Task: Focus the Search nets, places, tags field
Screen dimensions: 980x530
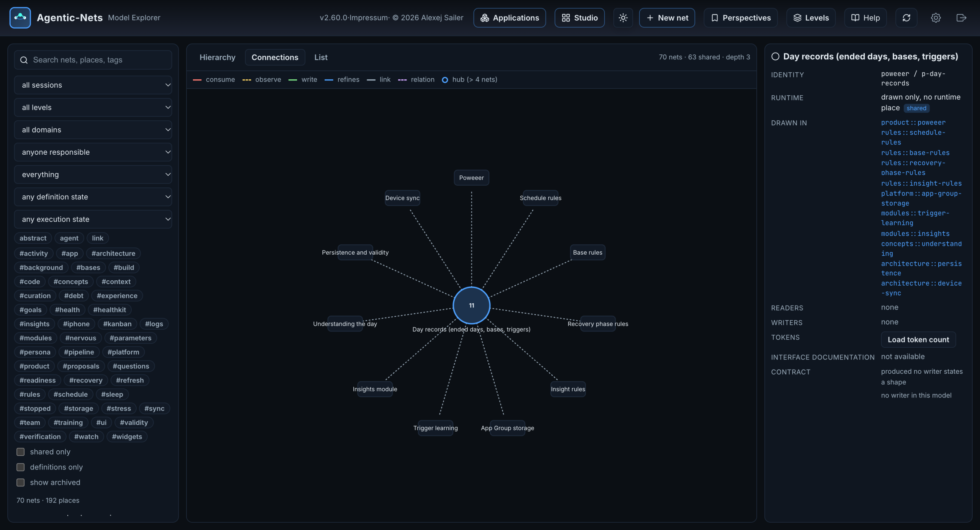Action: 93,60
